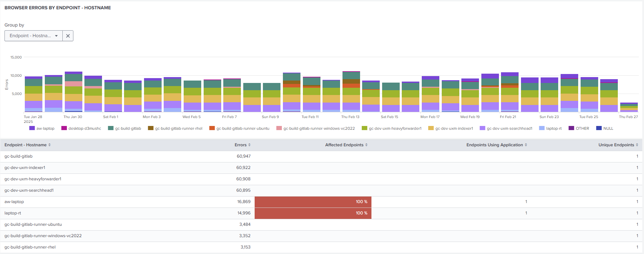Sort by Unique Endpoints column
Image resolution: width=644 pixels, height=254 pixels.
click(618, 145)
